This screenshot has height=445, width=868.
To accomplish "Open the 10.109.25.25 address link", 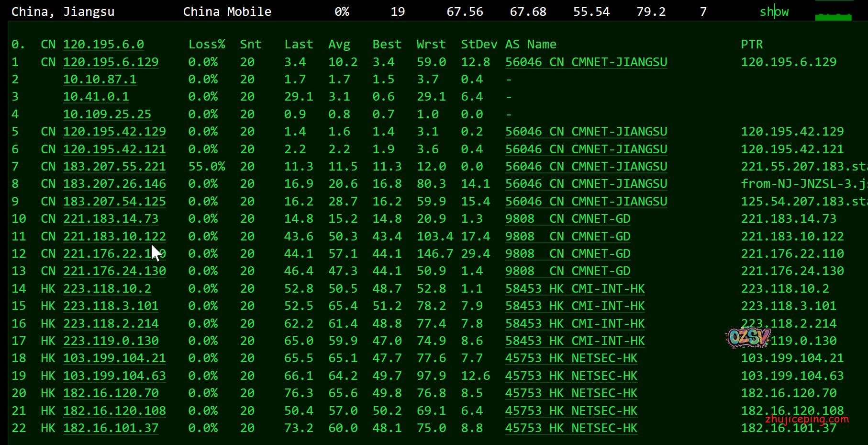I will tap(107, 114).
